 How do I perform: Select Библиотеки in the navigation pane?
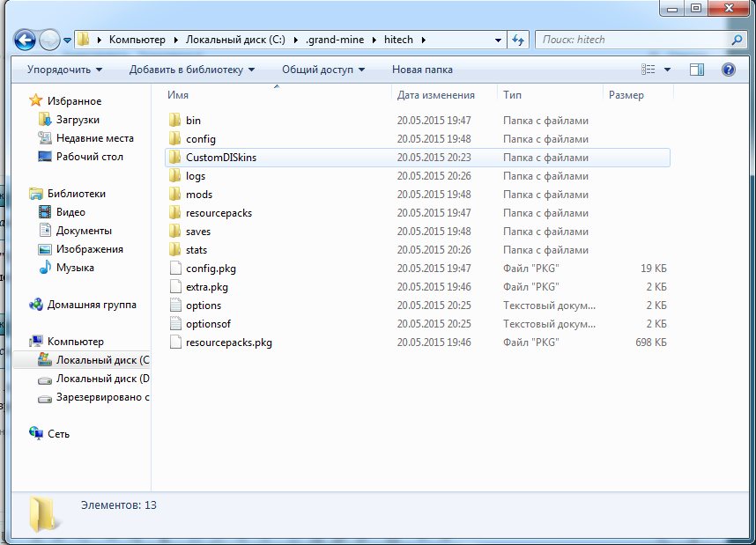point(68,194)
